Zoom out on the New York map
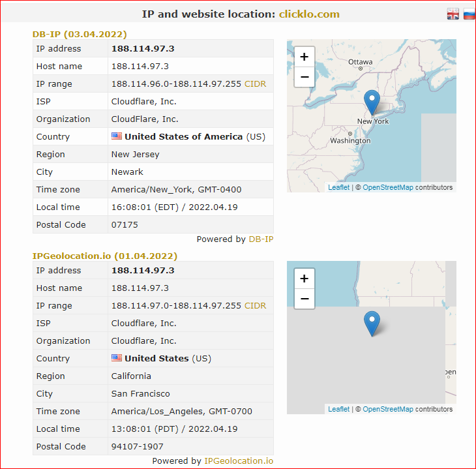This screenshot has width=476, height=469. pos(304,77)
